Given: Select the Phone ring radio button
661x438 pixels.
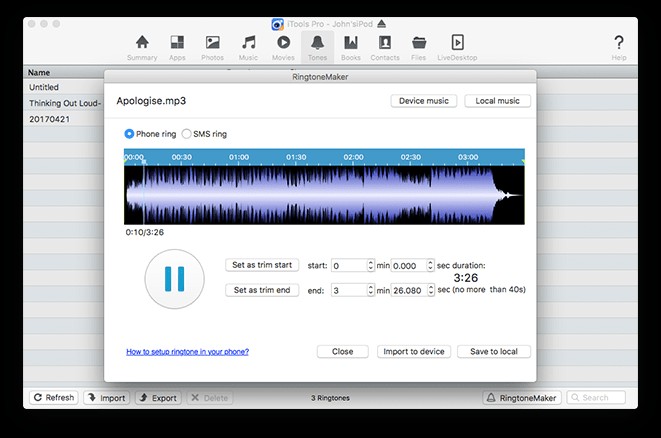Looking at the screenshot, I should [x=130, y=134].
